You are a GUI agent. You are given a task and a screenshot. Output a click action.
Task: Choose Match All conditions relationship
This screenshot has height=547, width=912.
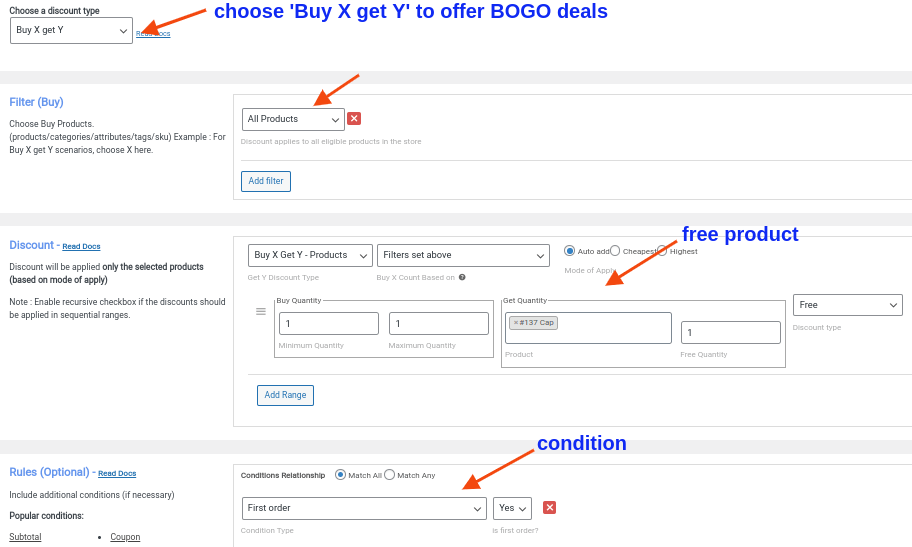tap(340, 475)
